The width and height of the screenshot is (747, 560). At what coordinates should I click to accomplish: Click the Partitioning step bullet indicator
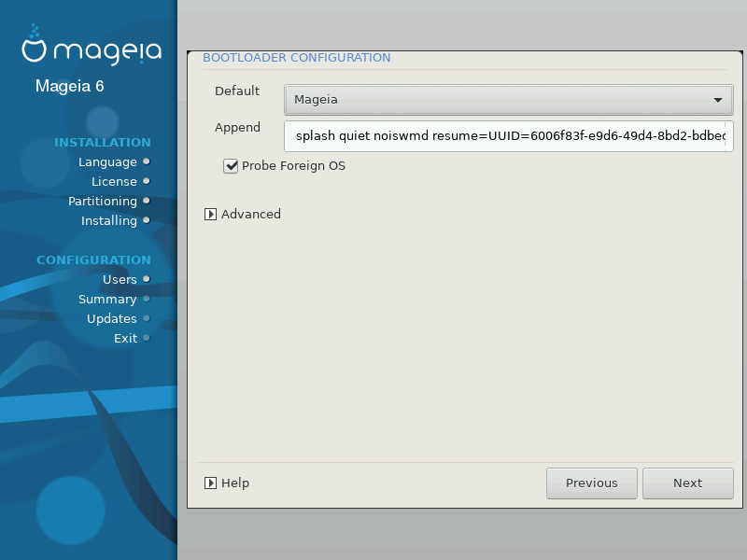click(147, 201)
